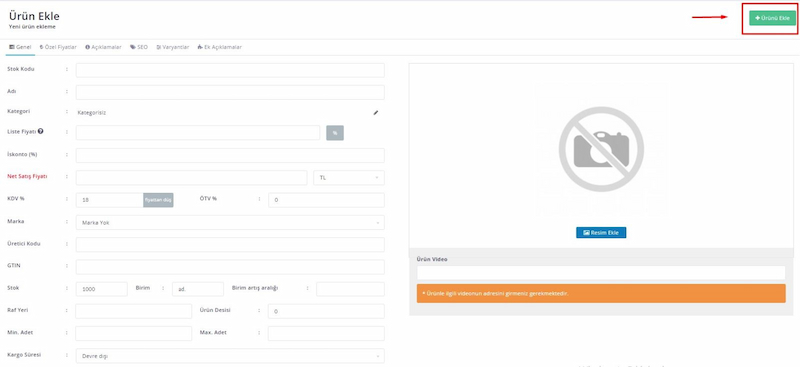The width and height of the screenshot is (800, 367).
Task: Click the no-photo camera placeholder image
Action: click(601, 149)
